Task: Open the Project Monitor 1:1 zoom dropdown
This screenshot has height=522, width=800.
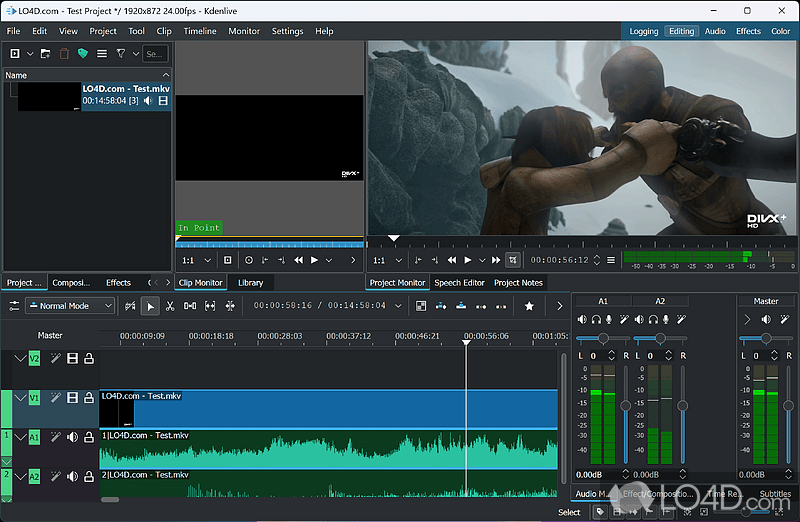Action: (x=388, y=260)
